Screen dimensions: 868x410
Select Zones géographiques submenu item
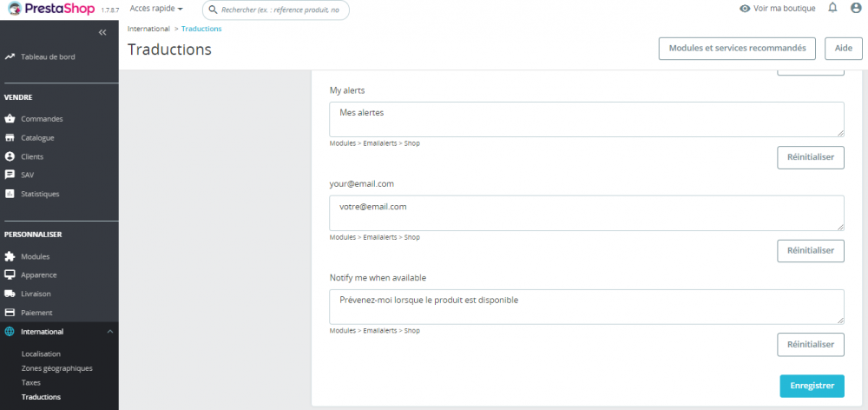tap(56, 368)
